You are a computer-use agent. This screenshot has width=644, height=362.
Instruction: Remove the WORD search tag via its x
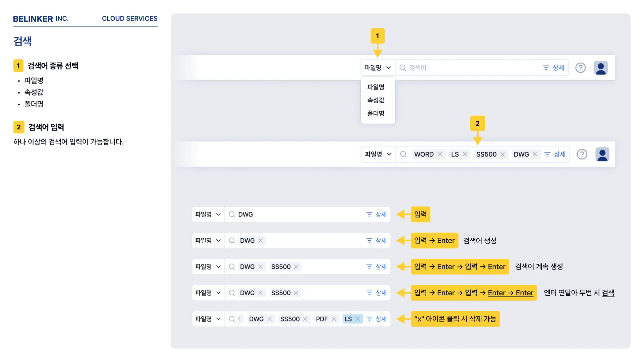point(440,154)
